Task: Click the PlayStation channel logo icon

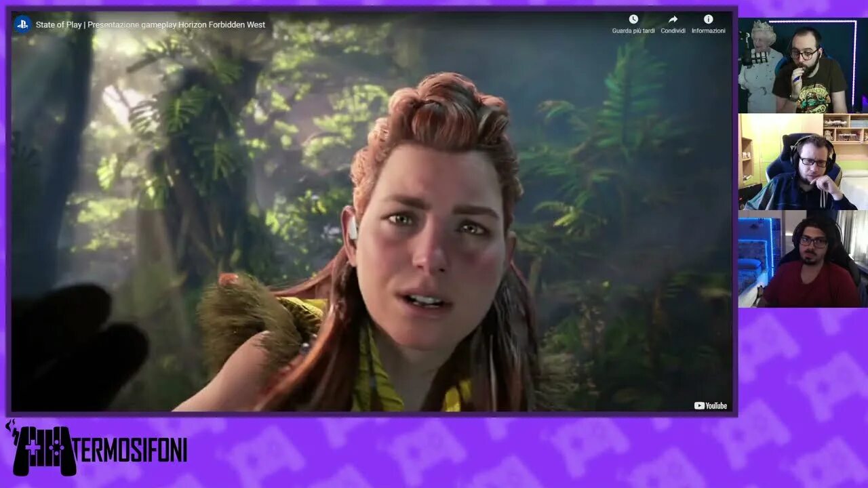Action: pos(22,24)
